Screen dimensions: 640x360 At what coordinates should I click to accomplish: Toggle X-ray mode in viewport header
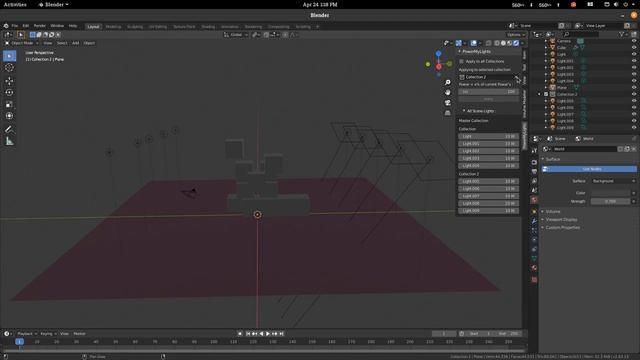[x=488, y=43]
